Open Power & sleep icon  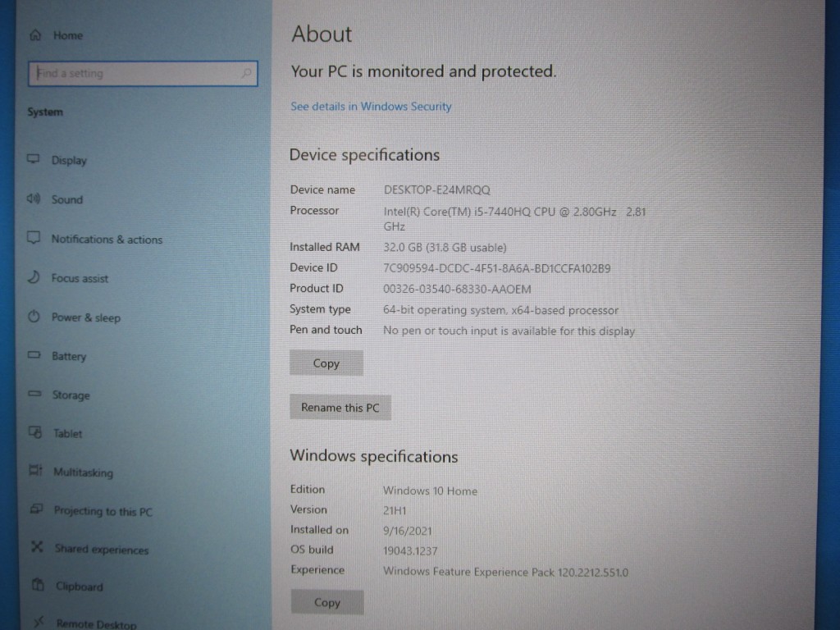pyautogui.click(x=34, y=317)
